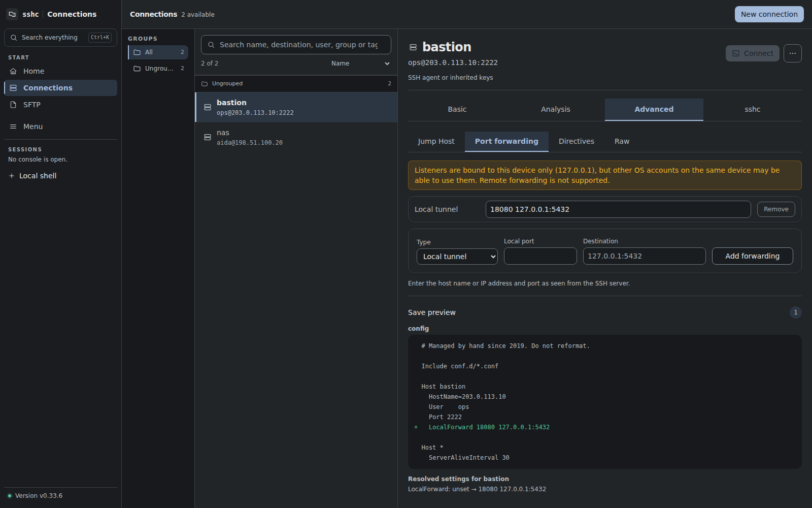812x508 pixels.
Task: Collapse the Ungrouped section header
Action: tap(296, 84)
